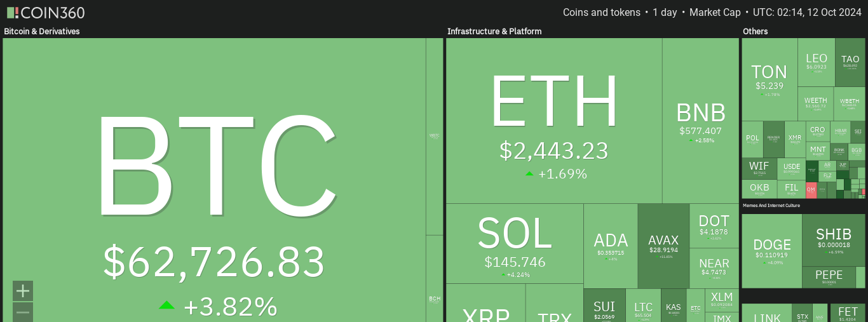The width and height of the screenshot is (868, 322).
Task: Open the DOGE tile
Action: coord(771,250)
